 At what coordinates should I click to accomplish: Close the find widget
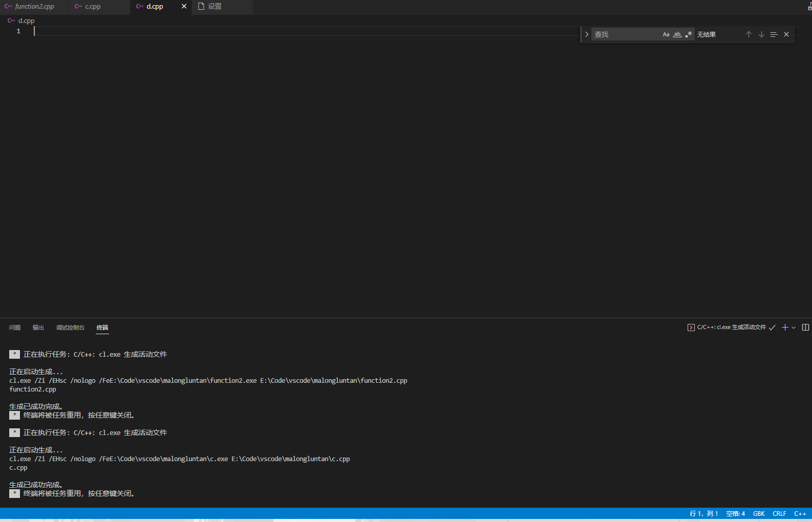tap(786, 34)
